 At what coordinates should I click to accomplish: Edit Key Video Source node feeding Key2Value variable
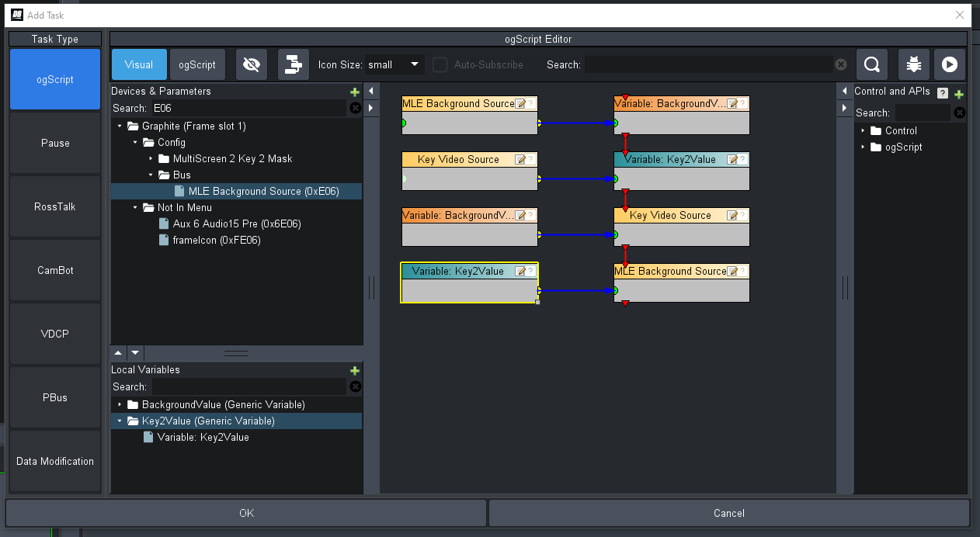click(520, 160)
